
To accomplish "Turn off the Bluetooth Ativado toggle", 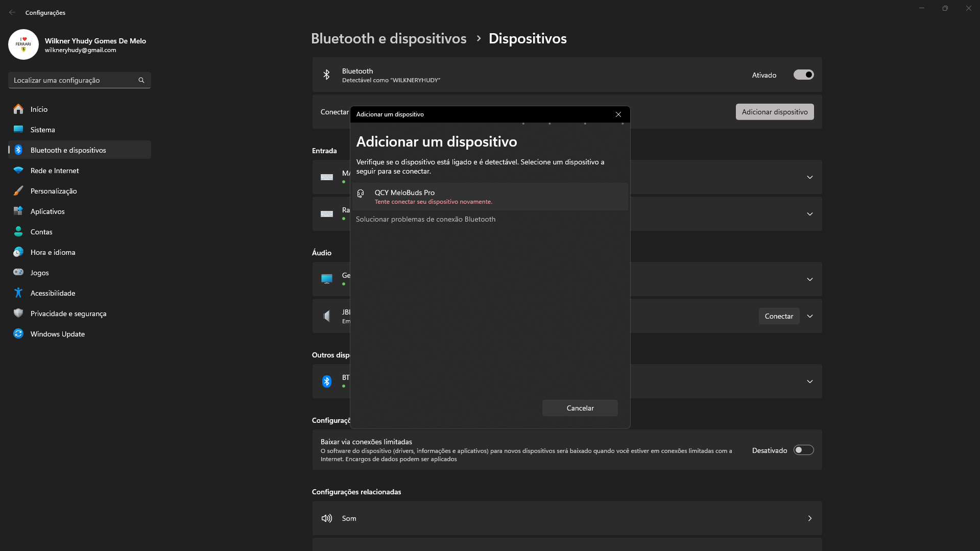I will [803, 75].
